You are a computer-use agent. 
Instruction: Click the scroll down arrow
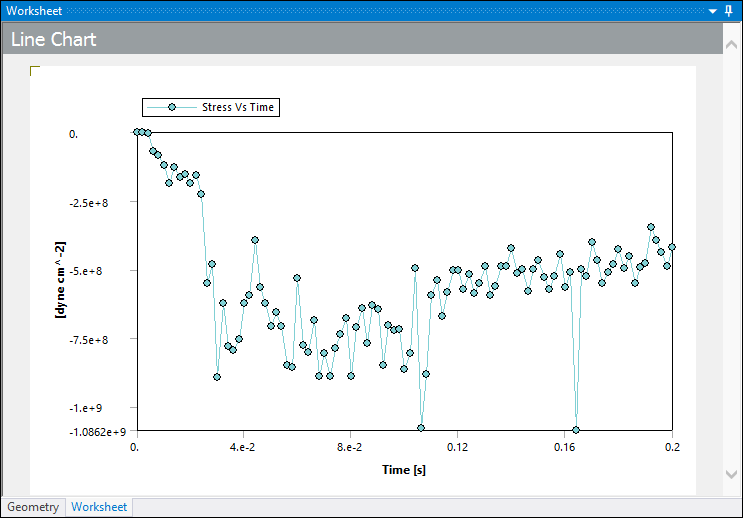[731, 474]
